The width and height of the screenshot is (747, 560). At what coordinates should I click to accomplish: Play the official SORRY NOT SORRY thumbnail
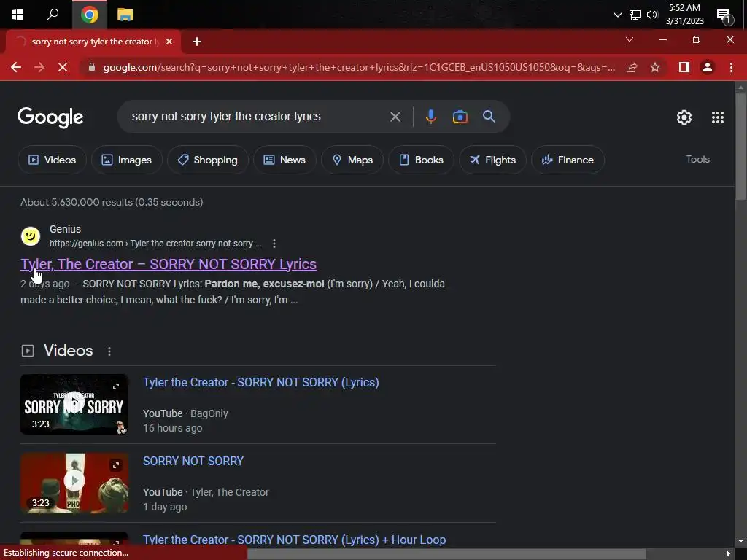tap(74, 483)
